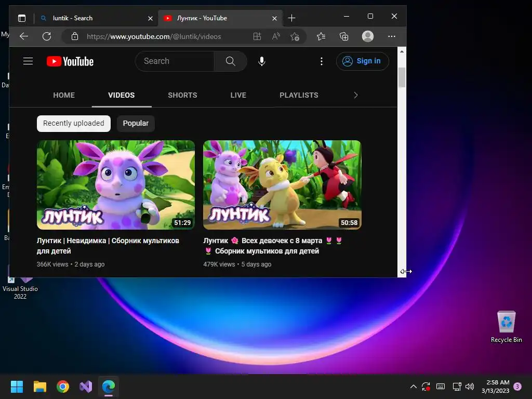Open the Collections icon

pos(344,36)
